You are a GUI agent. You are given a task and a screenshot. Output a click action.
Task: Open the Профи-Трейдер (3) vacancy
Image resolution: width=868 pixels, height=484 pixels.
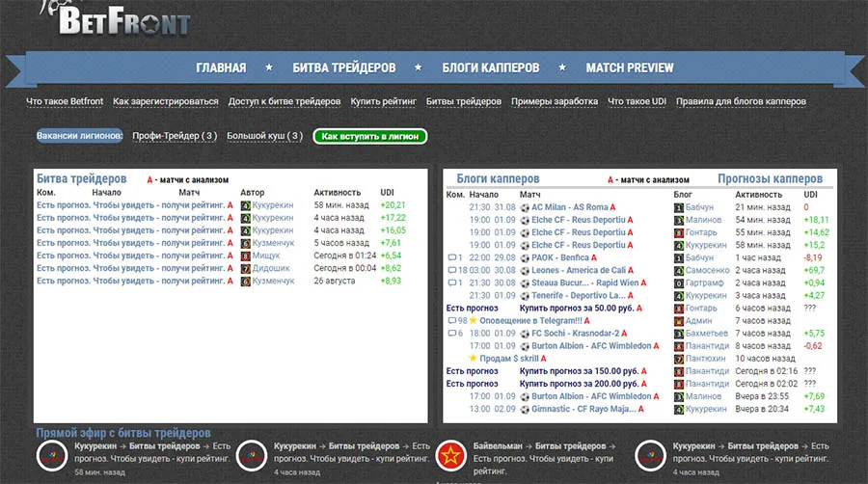(175, 136)
